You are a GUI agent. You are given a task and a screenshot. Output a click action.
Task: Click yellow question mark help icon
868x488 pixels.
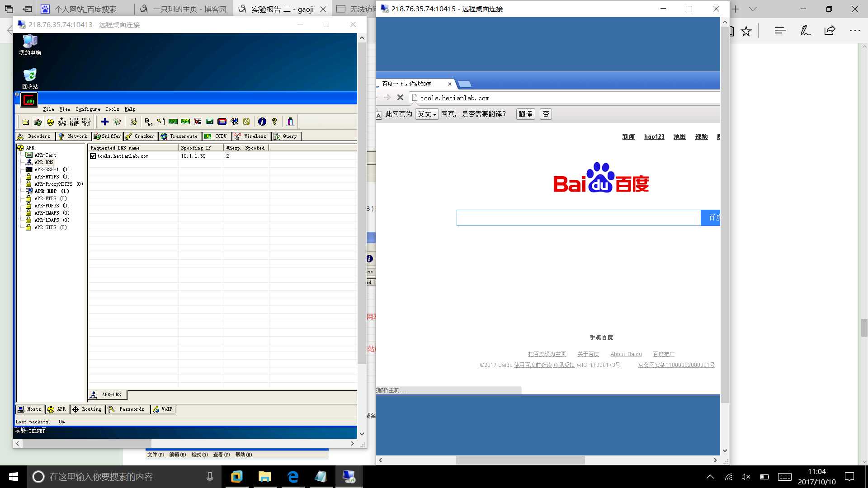[x=274, y=122]
